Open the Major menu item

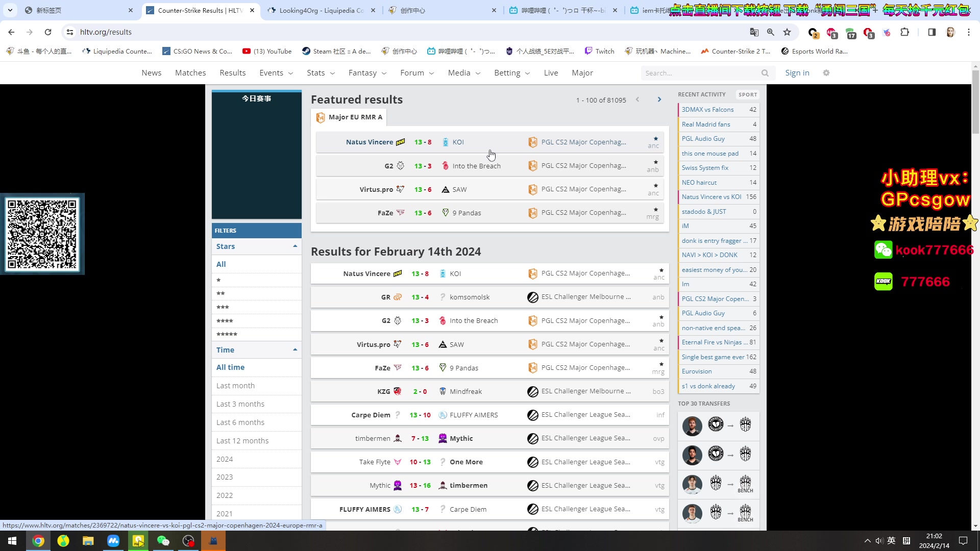pyautogui.click(x=582, y=73)
